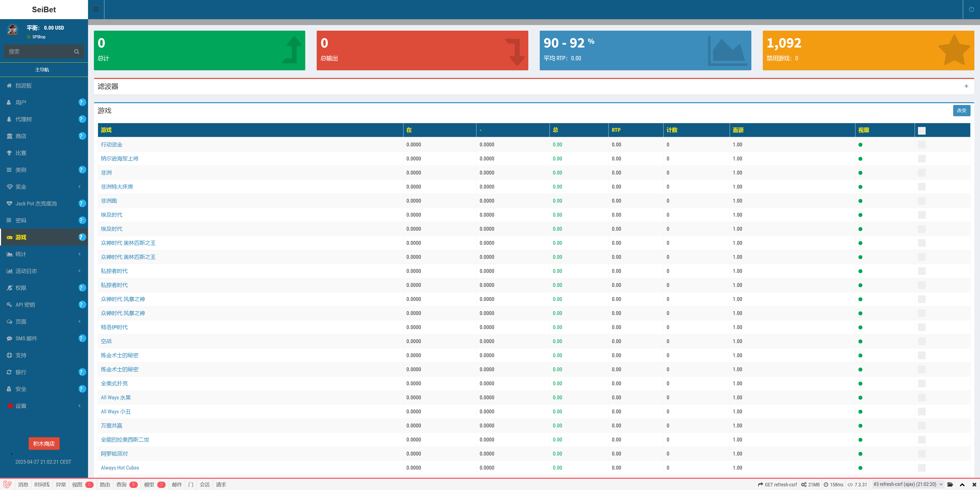Open the 挡泥板 dashboard menu item
The height and width of the screenshot is (490, 980).
[x=23, y=86]
